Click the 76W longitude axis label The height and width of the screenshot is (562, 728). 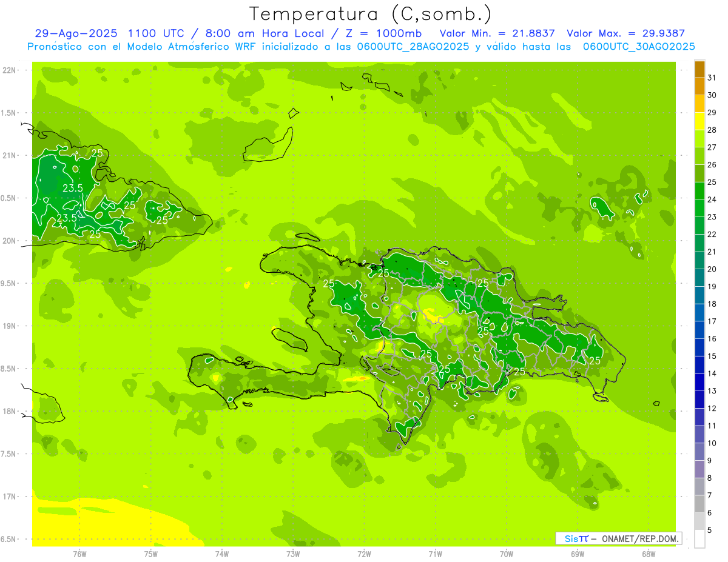[x=79, y=554]
